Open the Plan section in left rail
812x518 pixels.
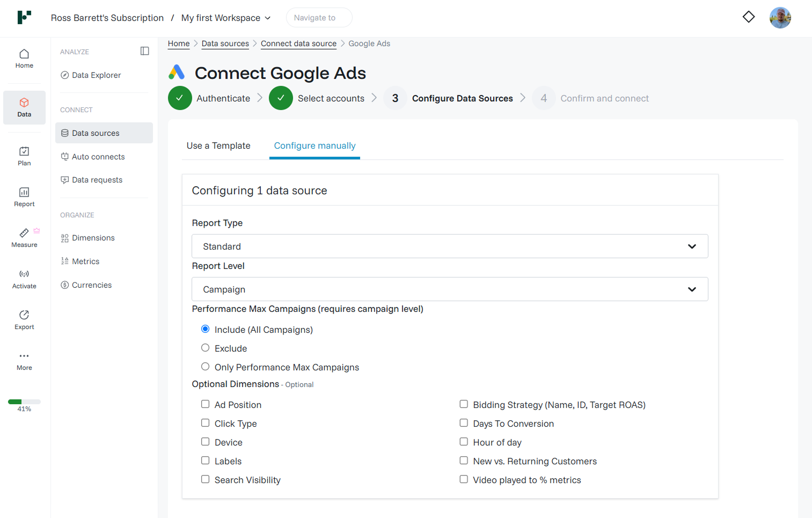coord(24,156)
